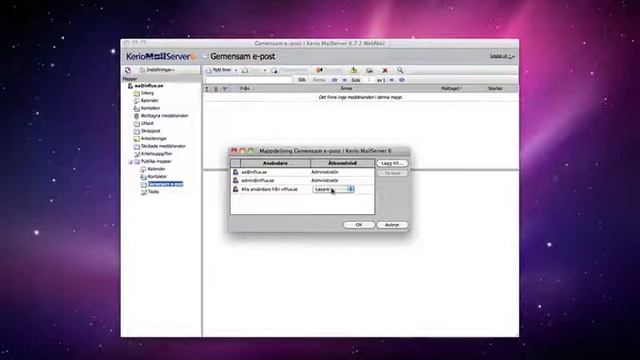Open the Läsare access rights dropdown

333,189
